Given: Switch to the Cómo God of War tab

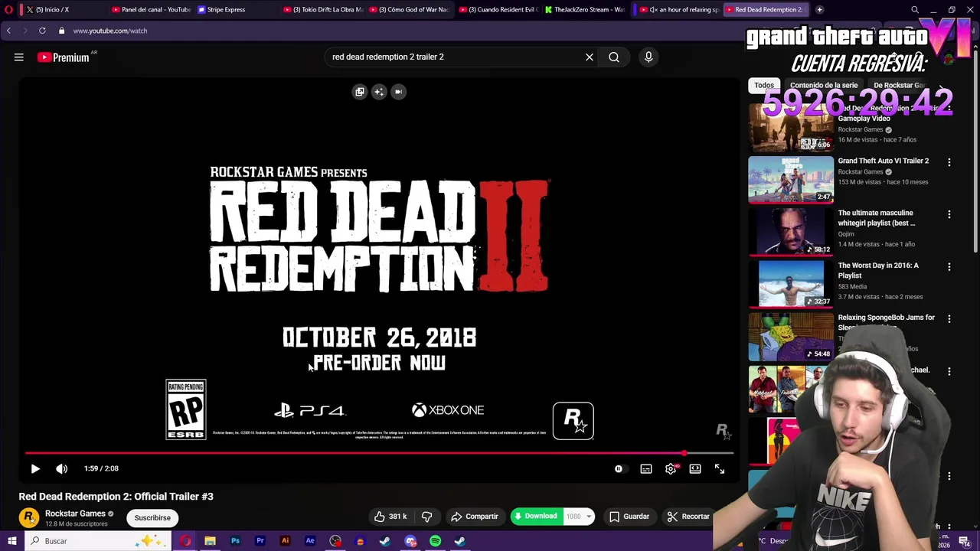Looking at the screenshot, I should pos(407,10).
